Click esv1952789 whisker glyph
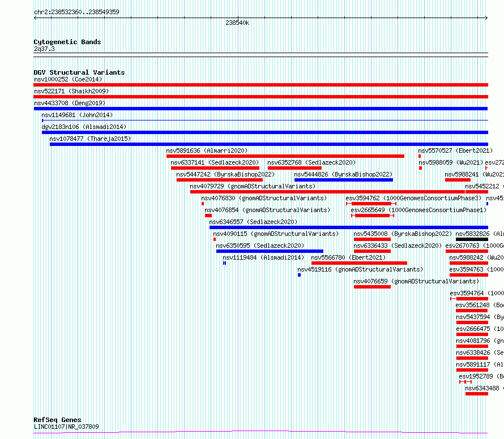504x439 pixels. coord(465,382)
